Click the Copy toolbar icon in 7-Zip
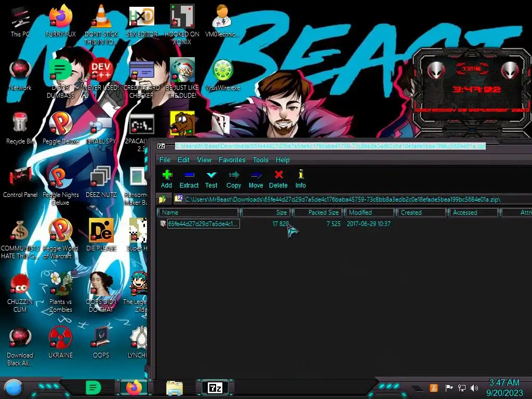 [x=234, y=179]
